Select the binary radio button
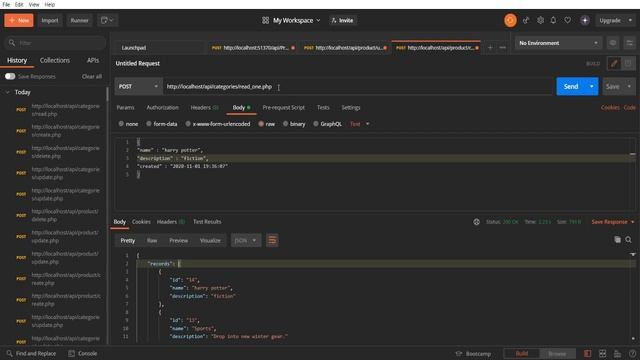 (x=285, y=124)
